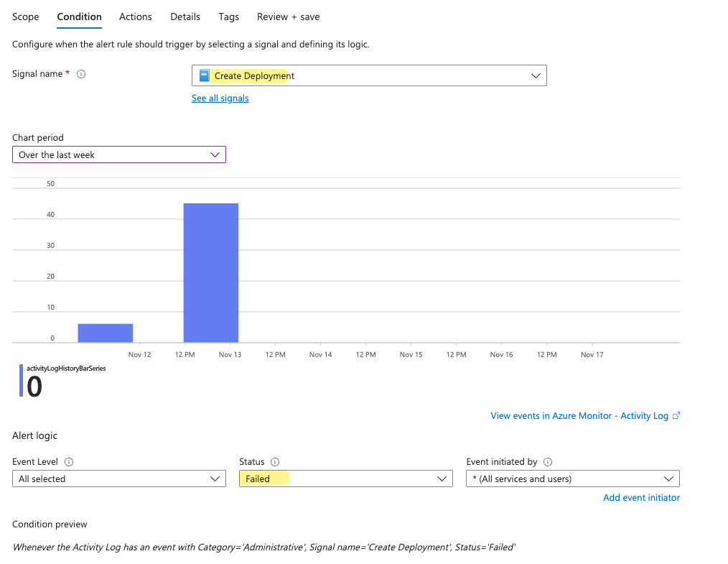Open the Status dropdown set to Failed
The image size is (728, 564).
click(x=345, y=479)
